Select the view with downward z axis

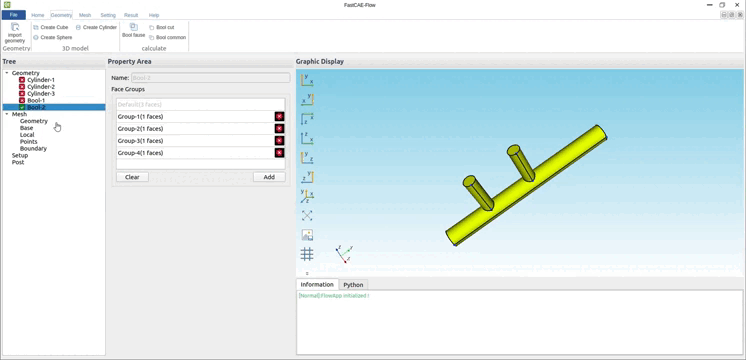pos(307,119)
